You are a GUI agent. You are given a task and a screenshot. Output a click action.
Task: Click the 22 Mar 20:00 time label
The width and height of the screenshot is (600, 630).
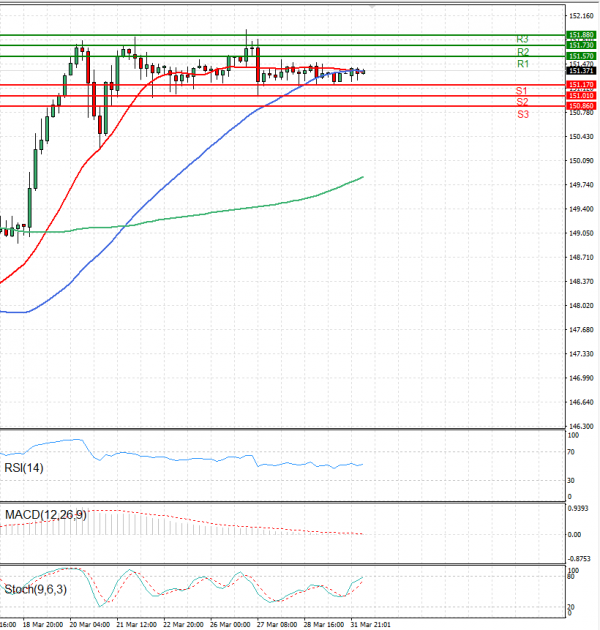tap(183, 624)
